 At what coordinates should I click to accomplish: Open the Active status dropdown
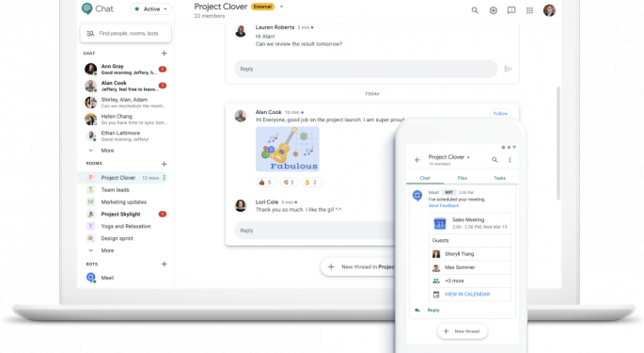[x=151, y=8]
